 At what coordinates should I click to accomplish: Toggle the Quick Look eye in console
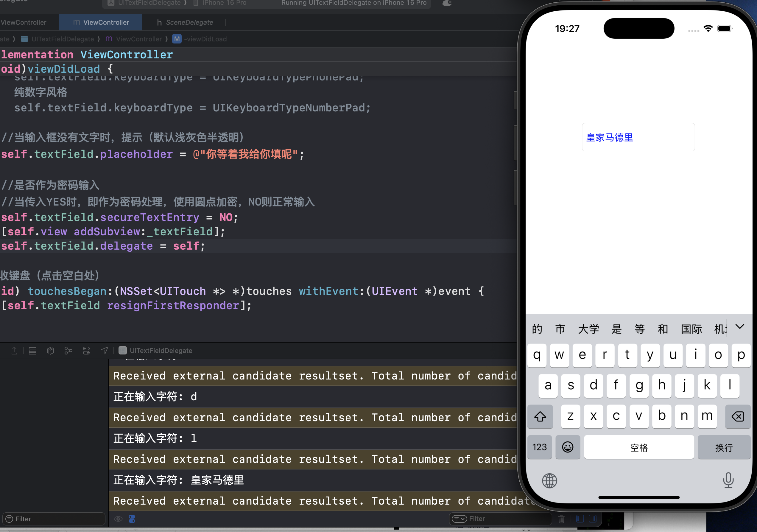118,519
